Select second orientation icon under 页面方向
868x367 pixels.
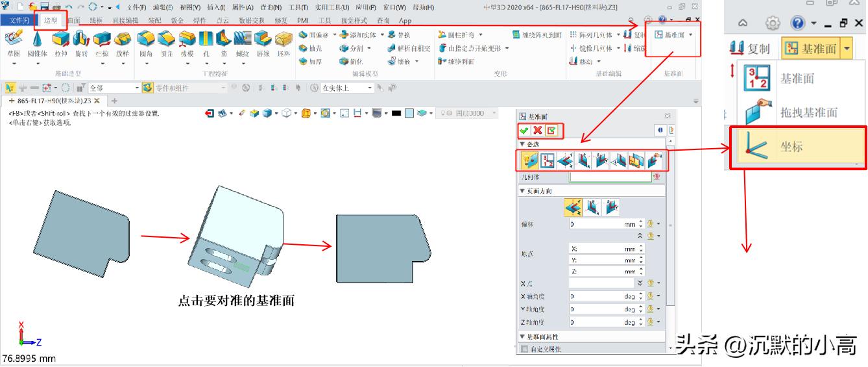pyautogui.click(x=592, y=207)
